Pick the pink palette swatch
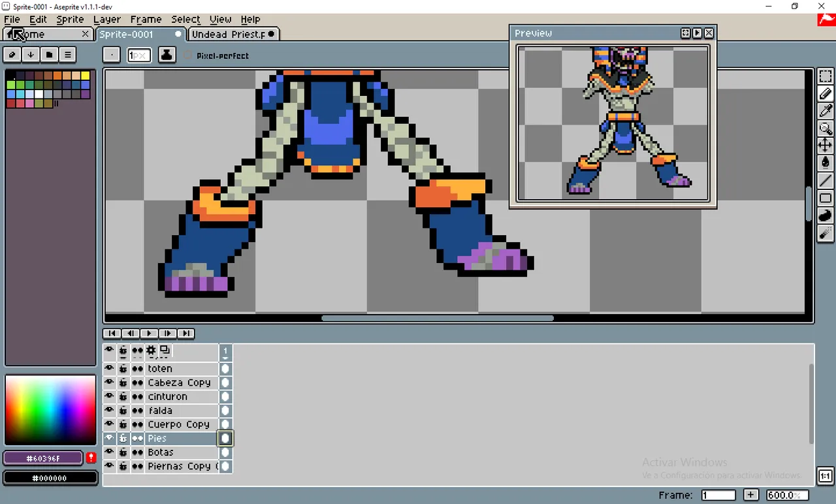Screen dimensions: 836x504 29,103
